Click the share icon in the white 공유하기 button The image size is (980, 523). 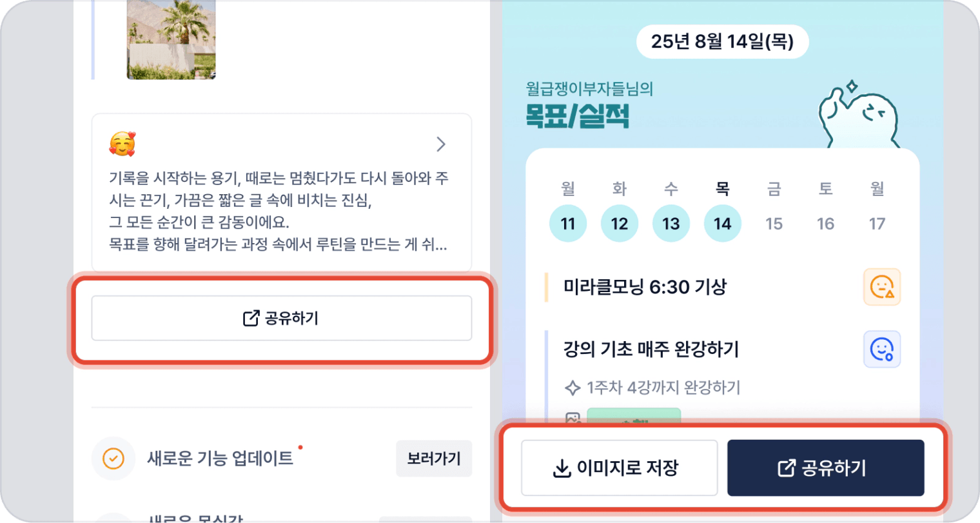[251, 318]
